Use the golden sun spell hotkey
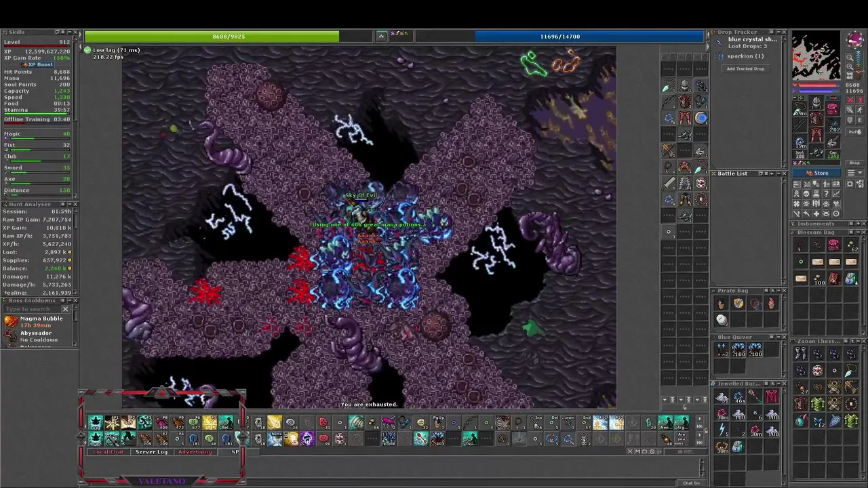The height and width of the screenshot is (488, 868). point(210,423)
